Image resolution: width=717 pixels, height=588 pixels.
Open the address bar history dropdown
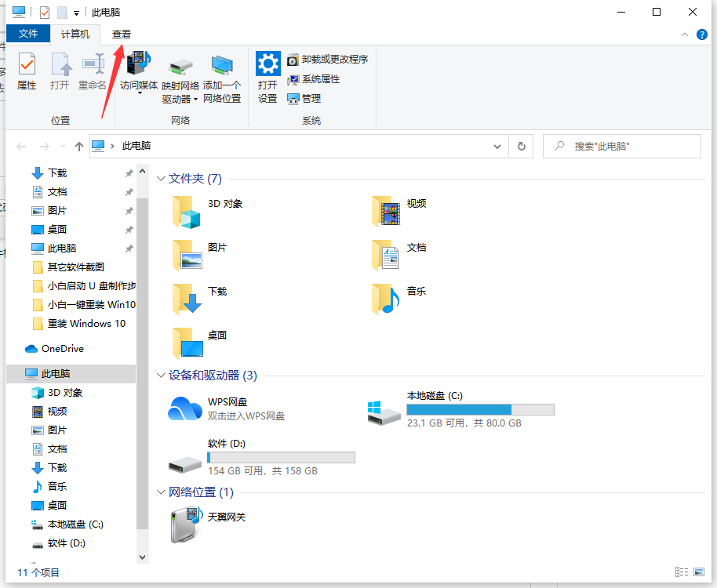497,146
